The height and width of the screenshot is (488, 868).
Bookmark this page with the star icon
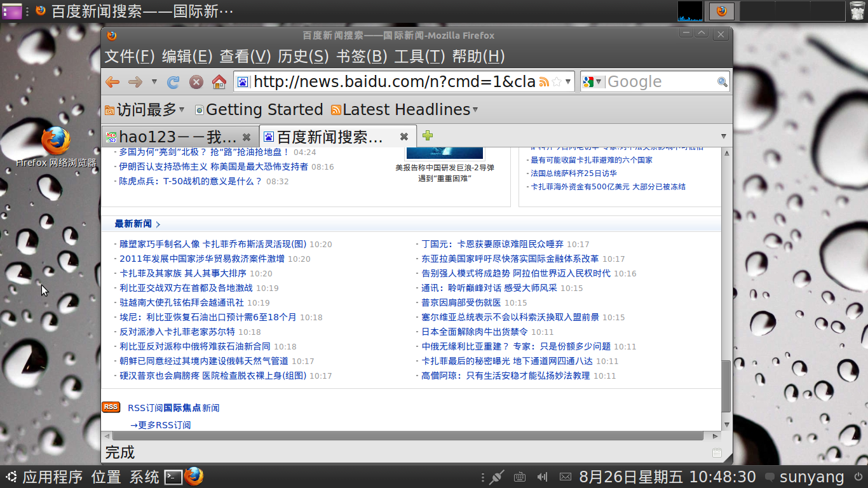pyautogui.click(x=557, y=82)
